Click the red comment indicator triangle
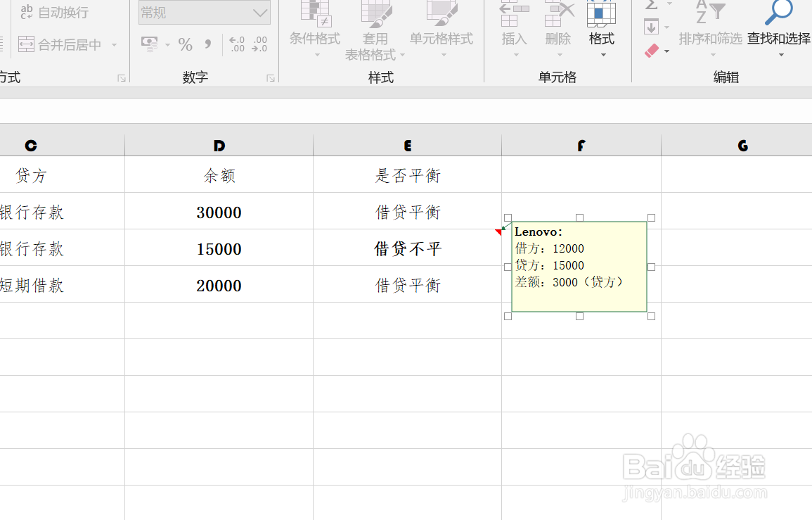Viewport: 812px width, 520px height. coord(498,232)
